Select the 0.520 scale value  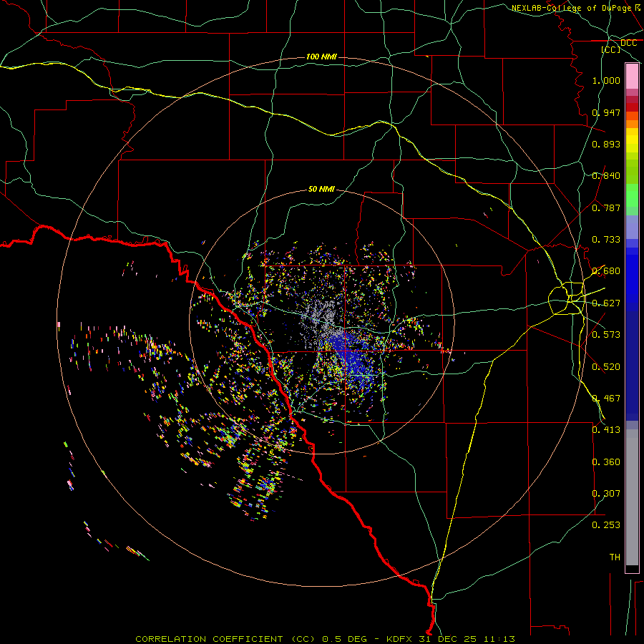click(606, 367)
